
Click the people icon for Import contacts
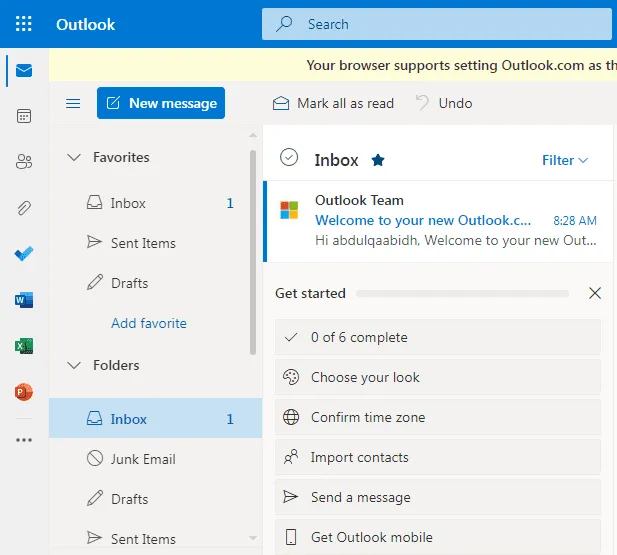click(291, 457)
